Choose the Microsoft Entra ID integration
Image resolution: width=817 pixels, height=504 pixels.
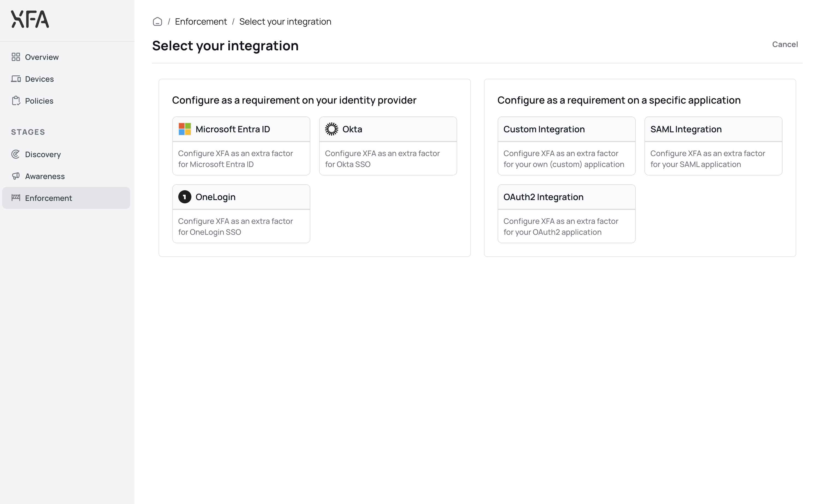coord(241,146)
